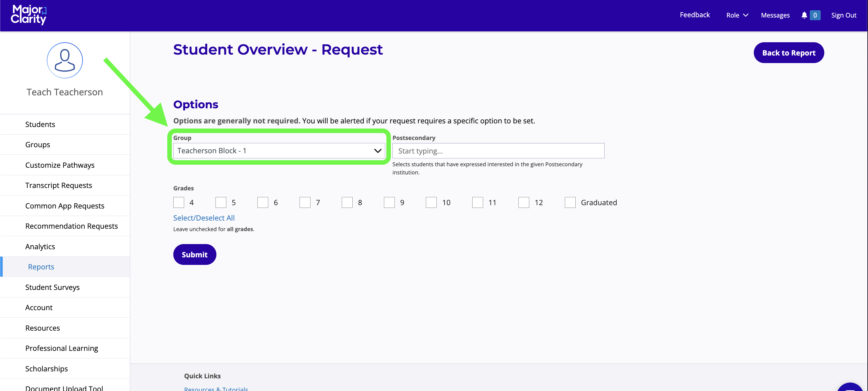
Task: Check the grade 9 checkbox
Action: [x=389, y=202]
